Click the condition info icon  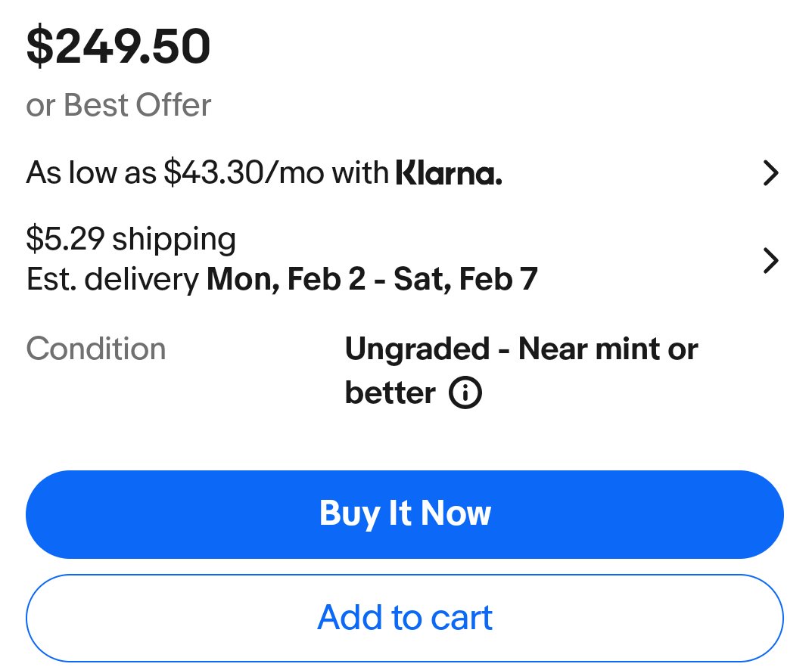point(465,393)
